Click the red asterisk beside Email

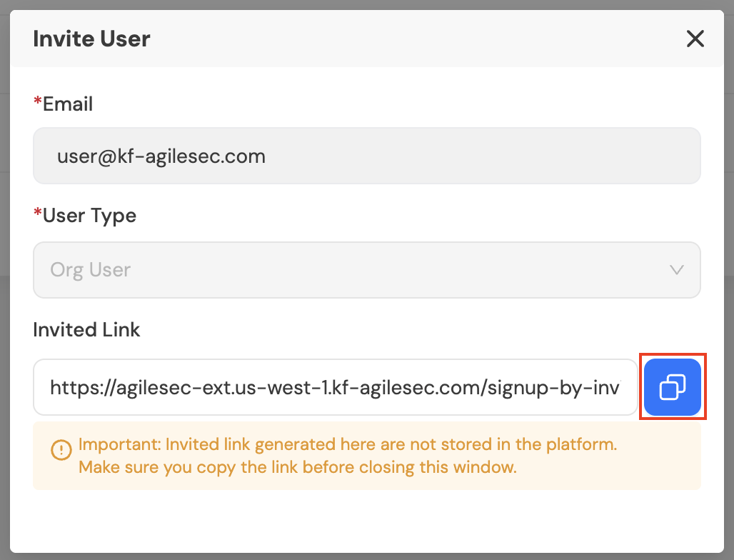pyautogui.click(x=38, y=104)
